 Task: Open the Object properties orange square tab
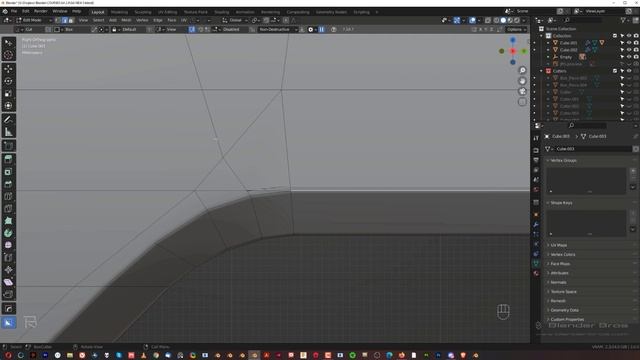[536, 215]
